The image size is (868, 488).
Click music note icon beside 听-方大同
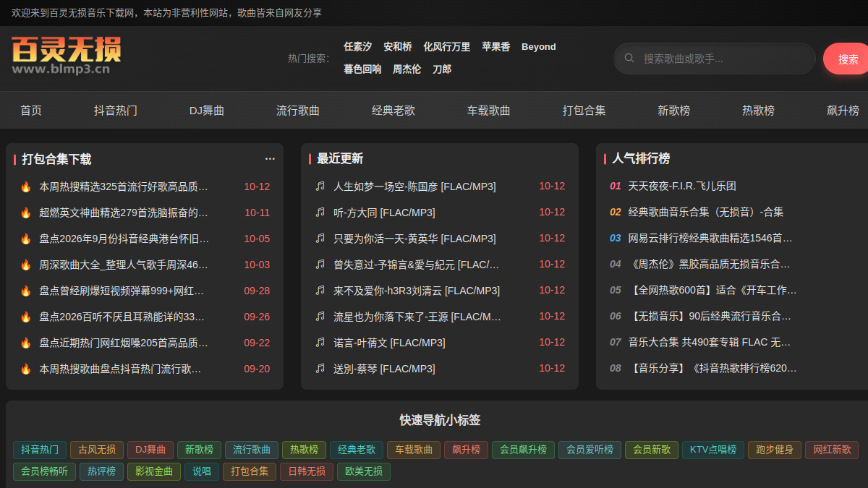pyautogui.click(x=320, y=212)
